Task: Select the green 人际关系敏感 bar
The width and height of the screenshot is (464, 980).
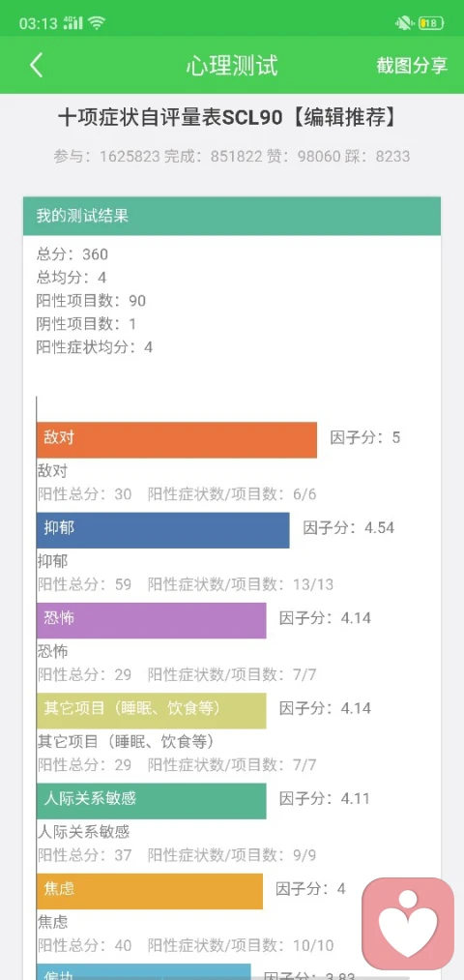Action: coord(151,801)
